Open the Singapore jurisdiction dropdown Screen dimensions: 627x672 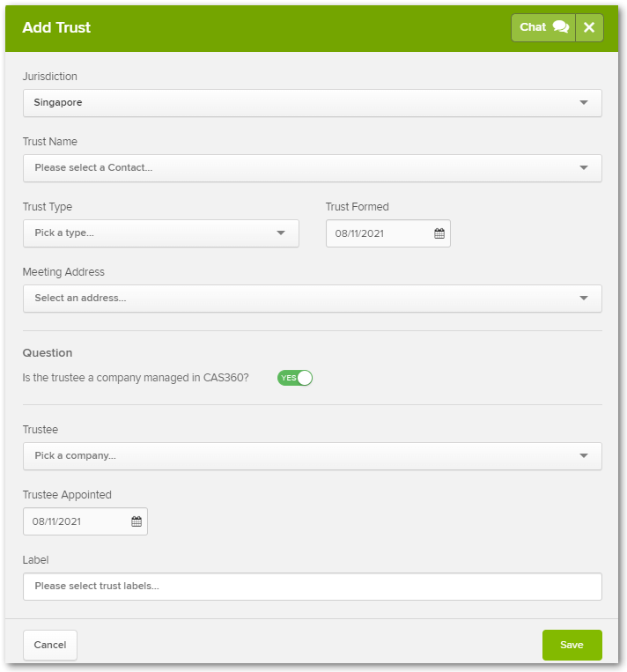click(313, 103)
